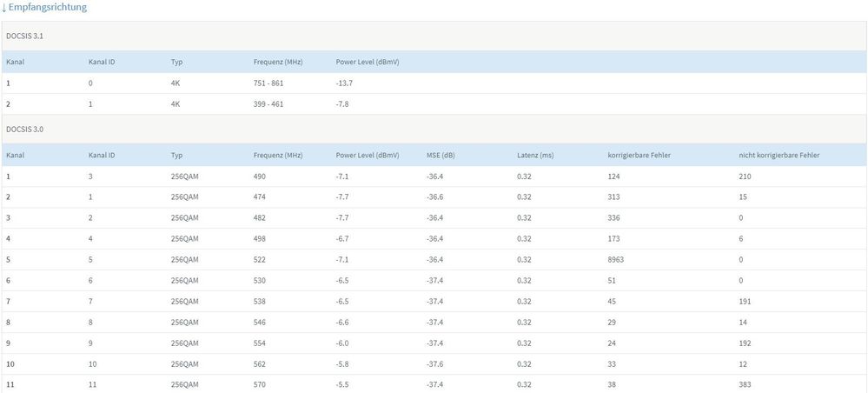Screen dimensions: 868x393
Task: Click frequency range 751 - 861
Action: 268,83
